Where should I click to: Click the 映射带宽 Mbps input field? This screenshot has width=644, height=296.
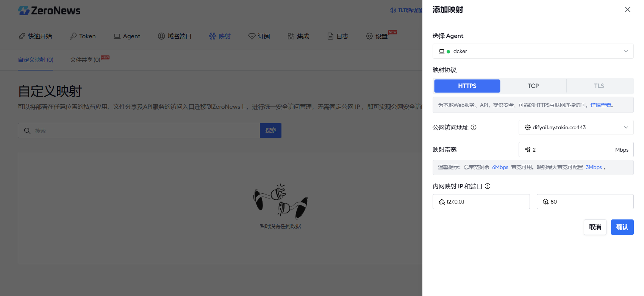pos(576,150)
